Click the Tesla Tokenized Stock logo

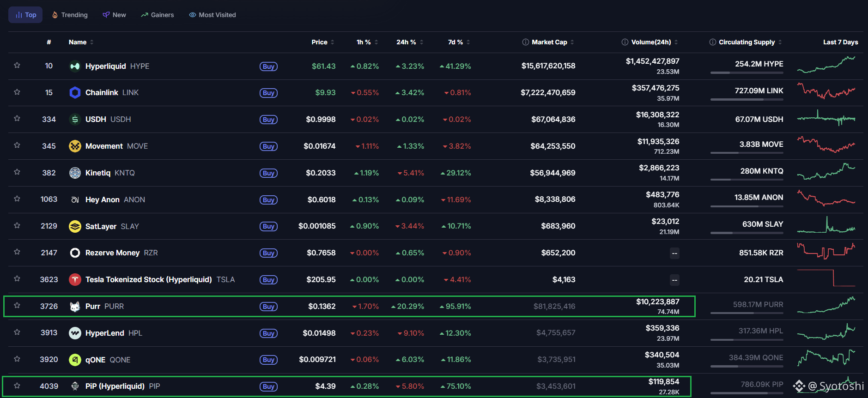[x=75, y=280]
